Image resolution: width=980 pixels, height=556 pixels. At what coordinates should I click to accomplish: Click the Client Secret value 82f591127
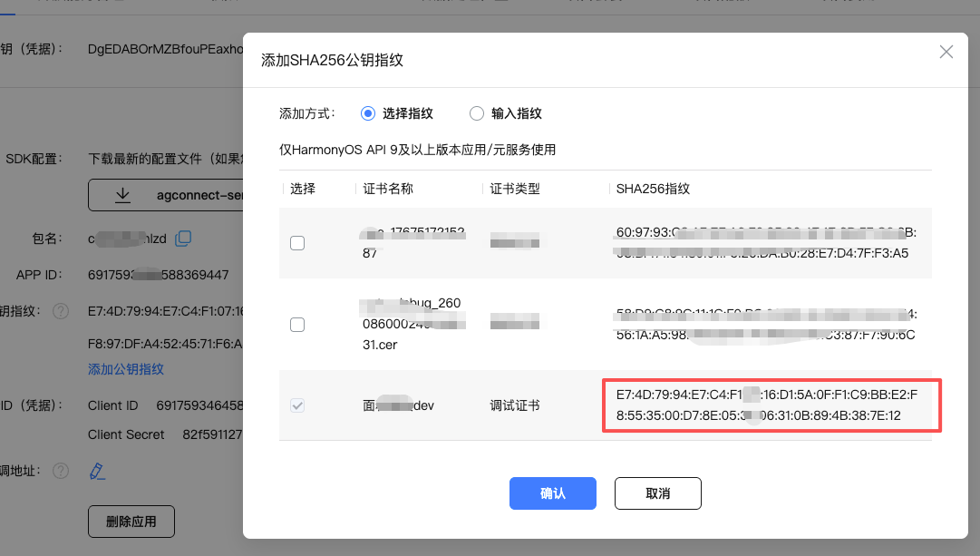pos(212,434)
